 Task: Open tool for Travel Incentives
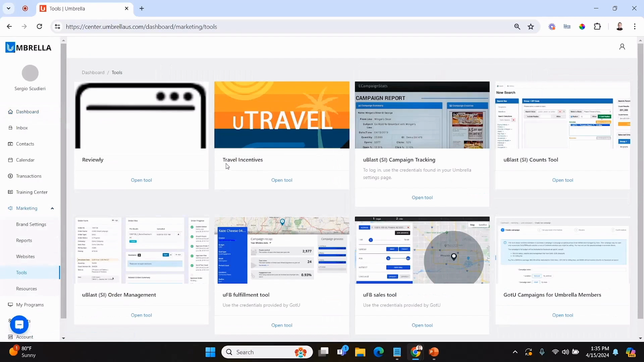[282, 180]
